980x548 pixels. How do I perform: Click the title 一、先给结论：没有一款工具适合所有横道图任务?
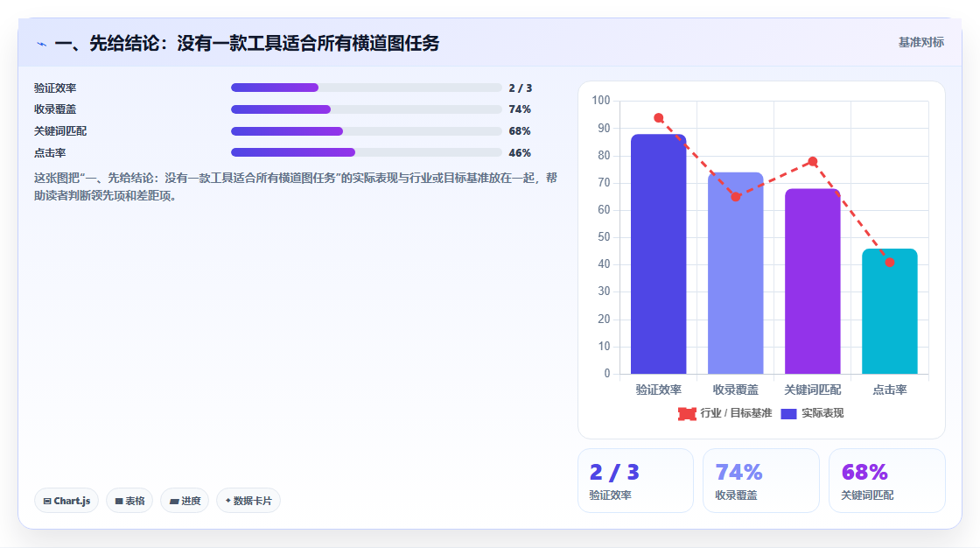[247, 43]
